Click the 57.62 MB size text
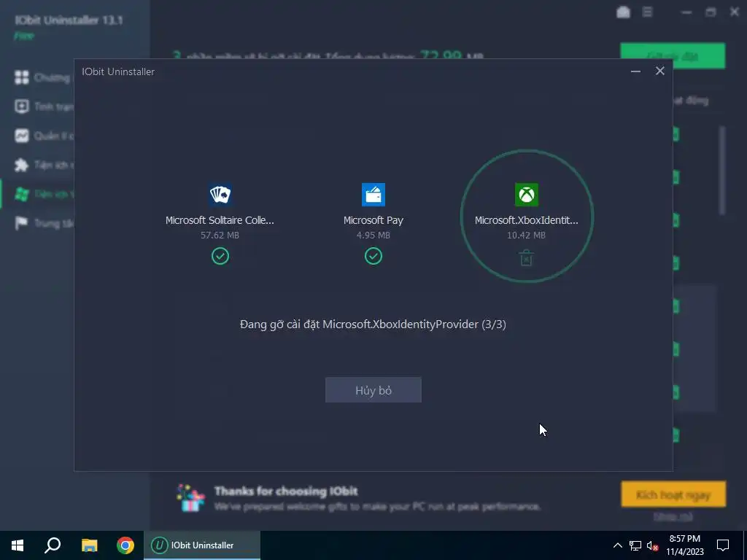The width and height of the screenshot is (747, 560). (220, 236)
